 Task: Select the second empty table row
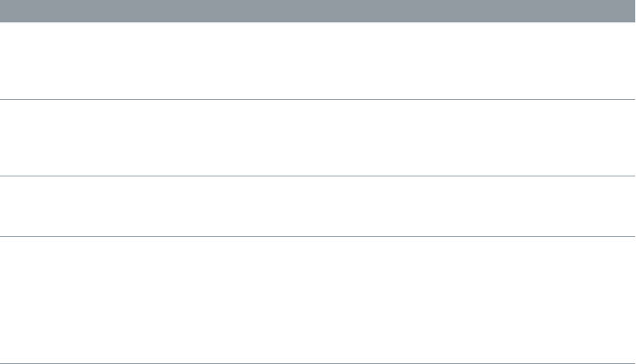318,137
